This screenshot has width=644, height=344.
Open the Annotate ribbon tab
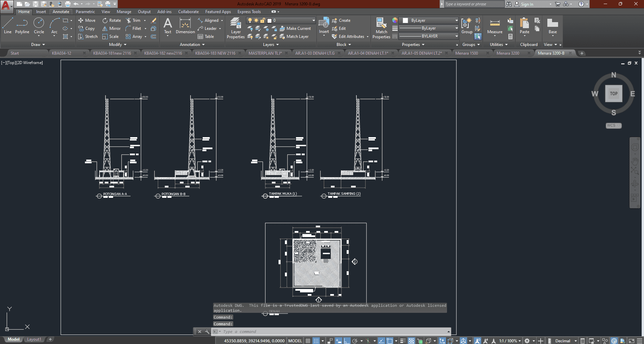click(61, 12)
